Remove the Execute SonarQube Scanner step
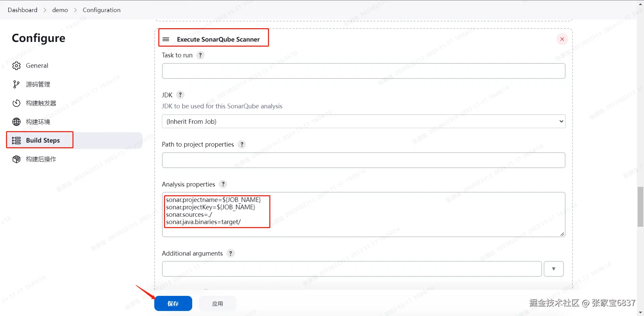Image resolution: width=644 pixels, height=316 pixels. pos(562,39)
